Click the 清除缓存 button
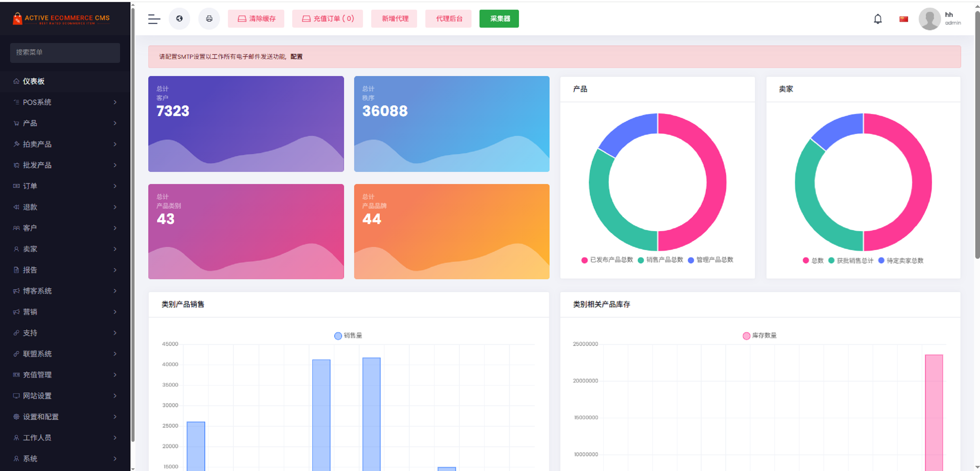The image size is (980, 471). coord(256,19)
